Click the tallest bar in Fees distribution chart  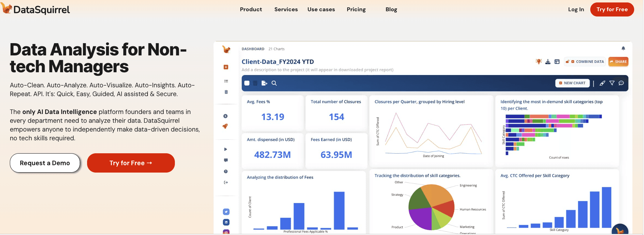(x=339, y=210)
